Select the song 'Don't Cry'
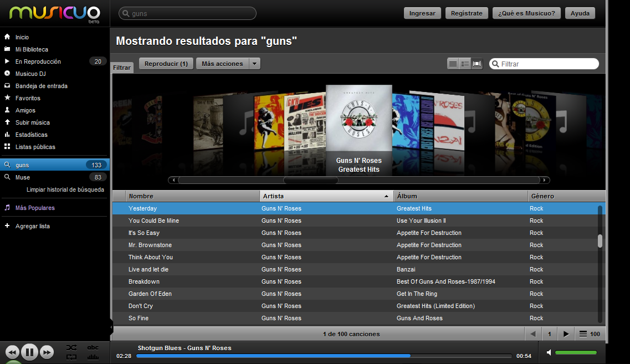 pyautogui.click(x=141, y=306)
